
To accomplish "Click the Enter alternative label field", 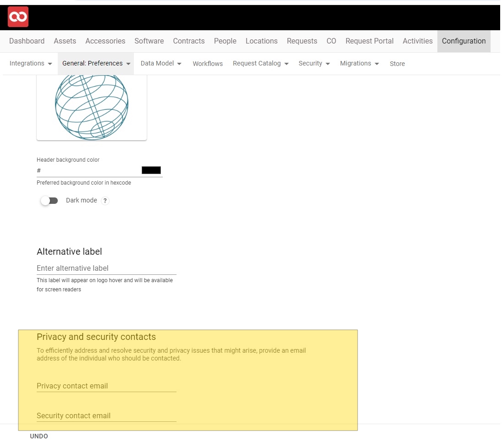I will [107, 268].
